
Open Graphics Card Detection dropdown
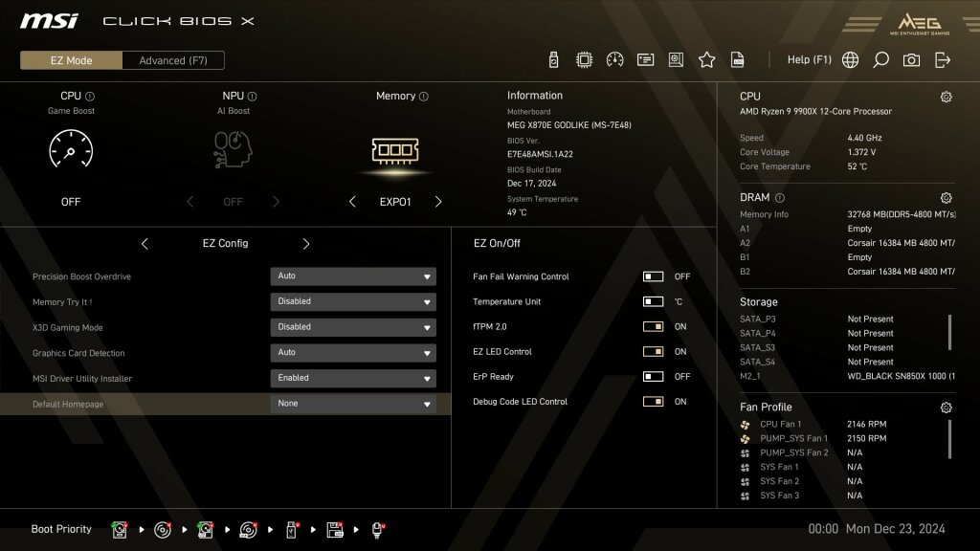point(353,353)
